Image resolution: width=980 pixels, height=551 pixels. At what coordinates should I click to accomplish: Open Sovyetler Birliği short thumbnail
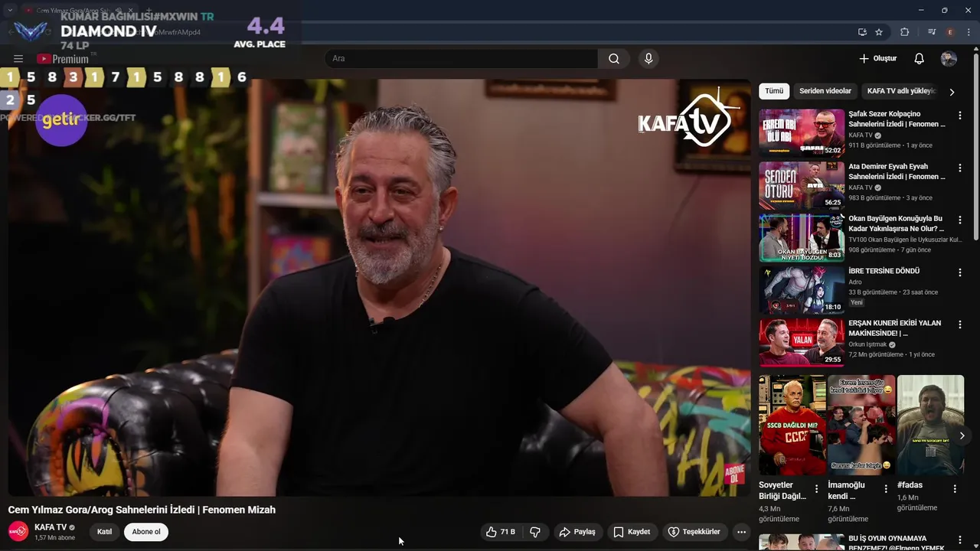point(792,425)
